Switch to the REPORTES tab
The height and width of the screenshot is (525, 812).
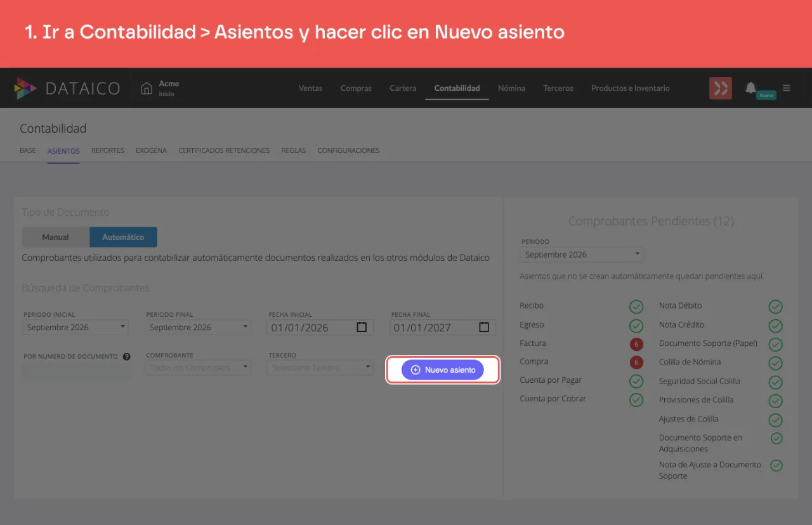(x=108, y=151)
